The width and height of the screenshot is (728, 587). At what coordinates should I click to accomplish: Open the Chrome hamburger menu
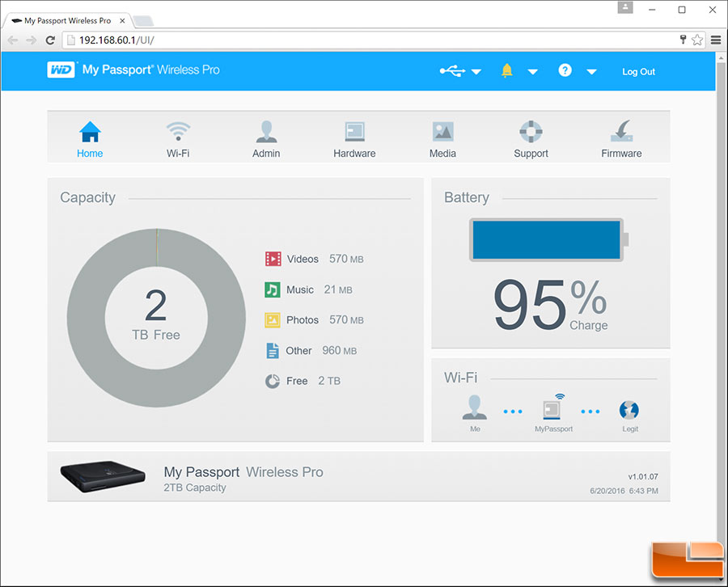tap(716, 40)
